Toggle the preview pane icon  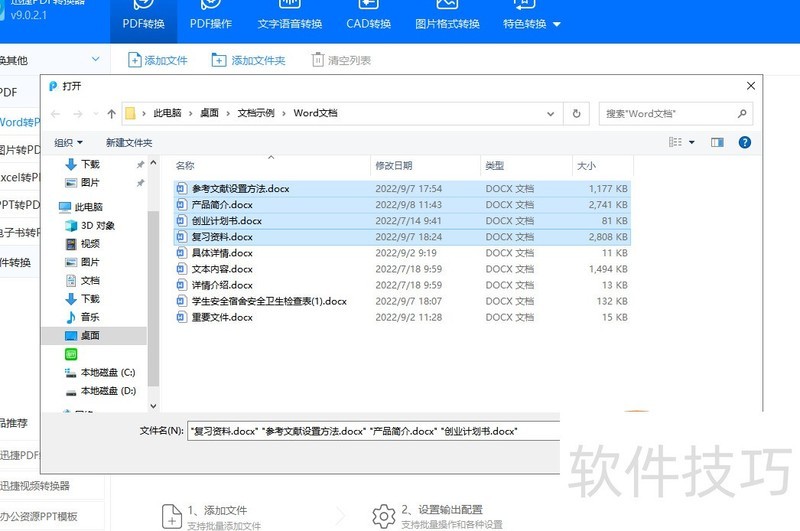point(717,142)
